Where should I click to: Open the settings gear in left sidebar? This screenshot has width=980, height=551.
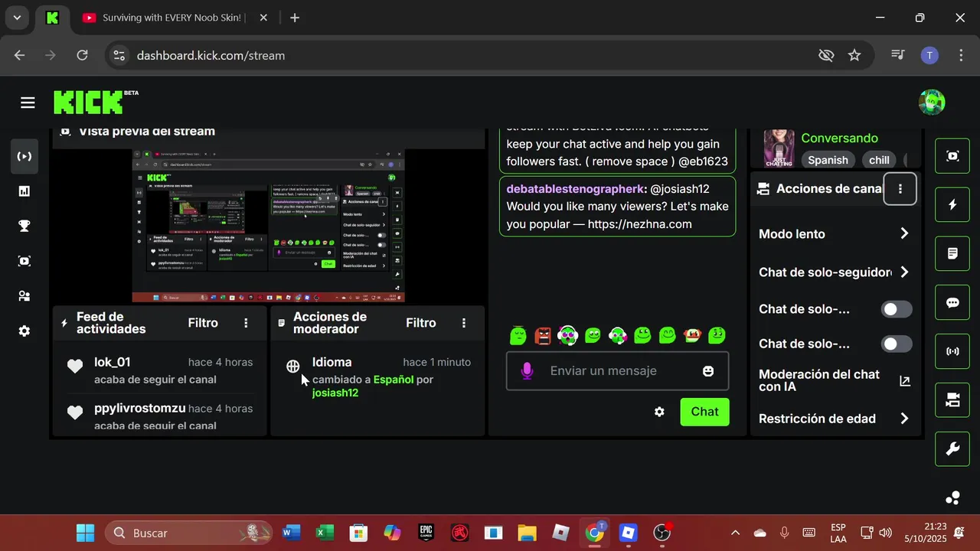(24, 331)
